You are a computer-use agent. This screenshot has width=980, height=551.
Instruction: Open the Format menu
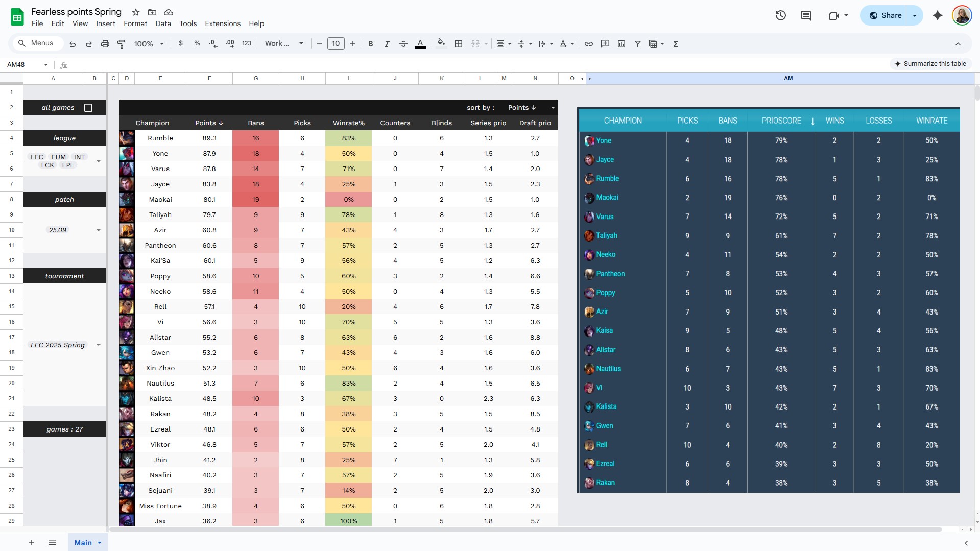pos(135,23)
